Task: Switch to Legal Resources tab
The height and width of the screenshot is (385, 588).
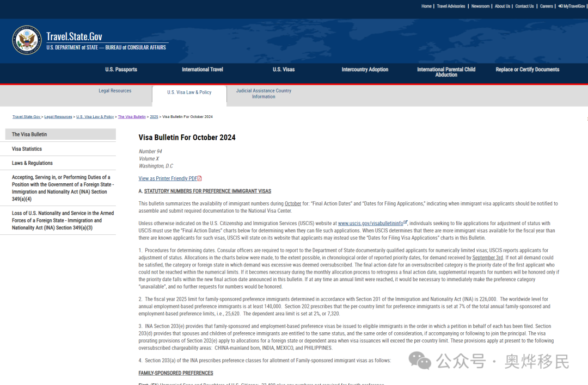Action: (115, 91)
